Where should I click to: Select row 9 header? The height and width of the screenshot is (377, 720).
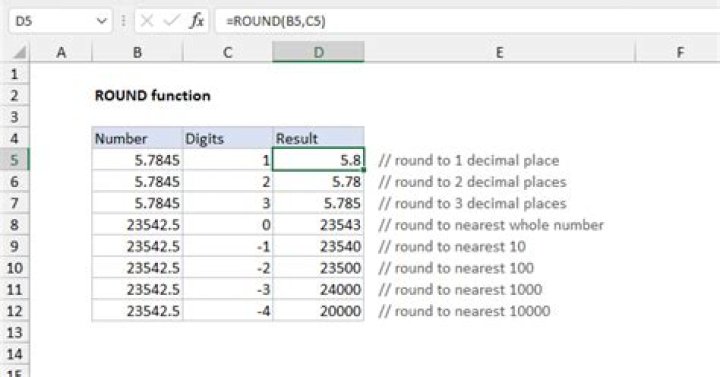click(x=15, y=246)
